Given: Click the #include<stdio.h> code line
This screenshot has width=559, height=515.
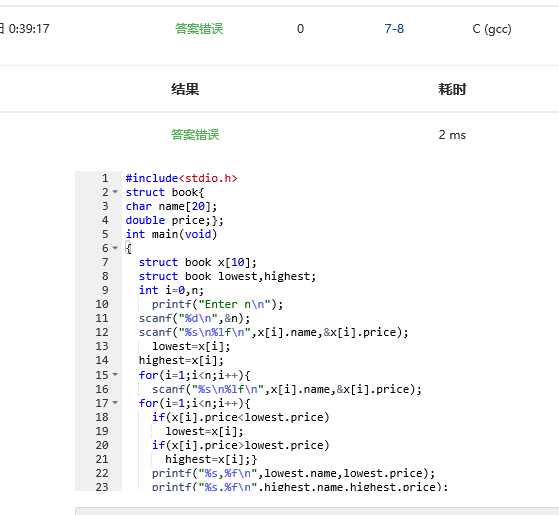Looking at the screenshot, I should pos(181,178).
